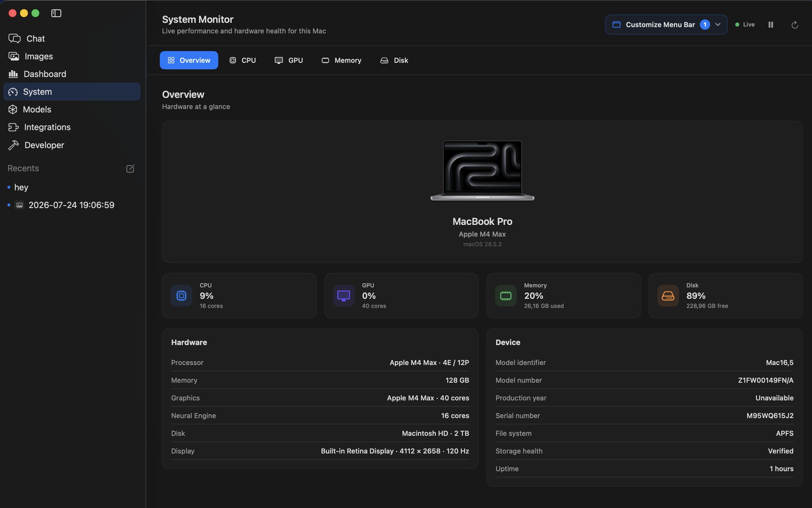Viewport: 812px width, 508px height.
Task: Click the purple GPU display icon
Action: click(344, 296)
